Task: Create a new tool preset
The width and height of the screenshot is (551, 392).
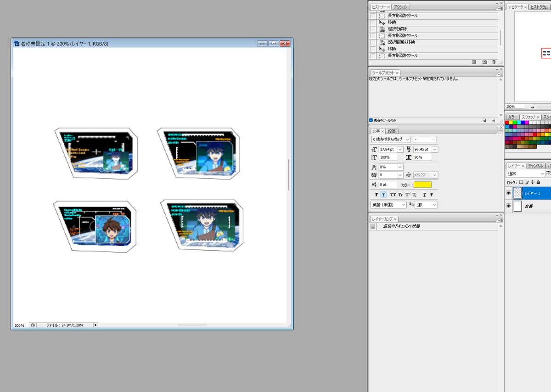Action: [x=484, y=120]
